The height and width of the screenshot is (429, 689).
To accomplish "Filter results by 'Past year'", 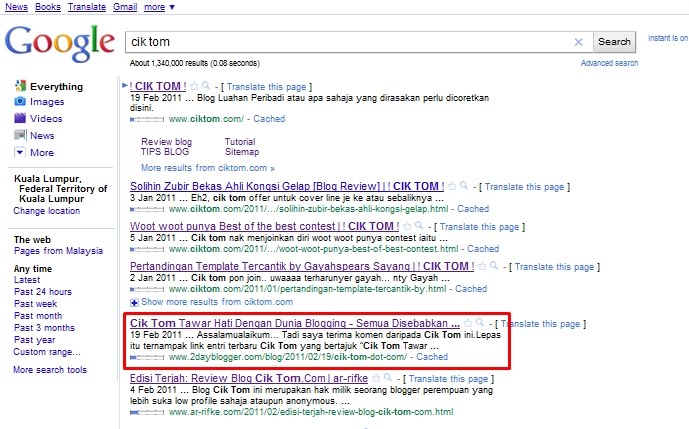I will pos(35,339).
